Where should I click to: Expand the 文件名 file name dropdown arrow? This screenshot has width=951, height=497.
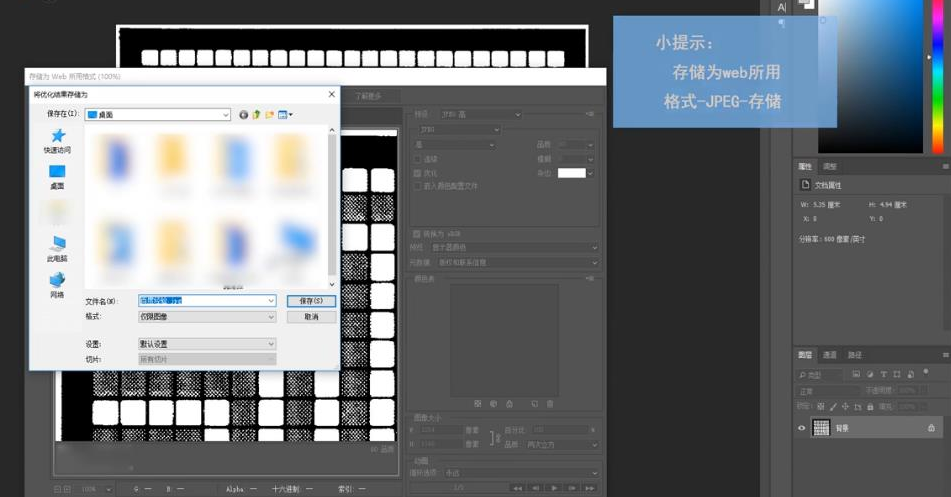(271, 300)
